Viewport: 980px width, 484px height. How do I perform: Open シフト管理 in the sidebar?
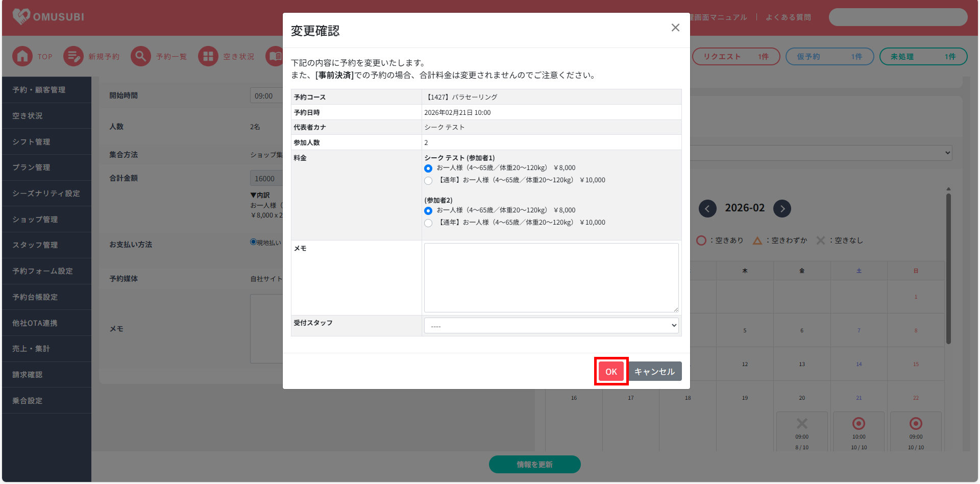coord(31,142)
